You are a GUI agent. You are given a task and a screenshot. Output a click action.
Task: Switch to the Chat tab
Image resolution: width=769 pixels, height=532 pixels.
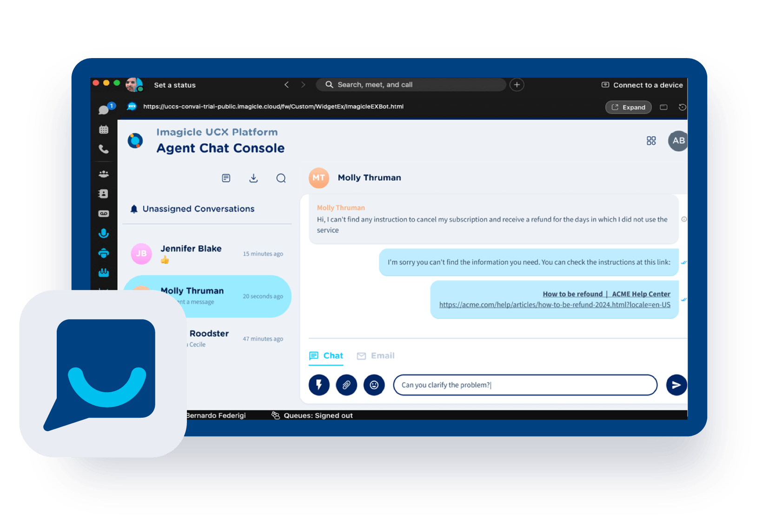(326, 355)
